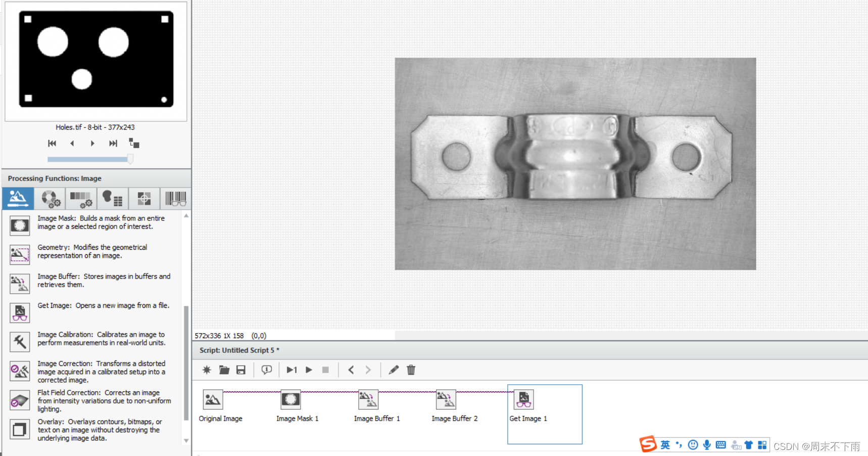Click the Script: Untitled Script 5 title
This screenshot has height=456, width=868.
click(x=239, y=350)
